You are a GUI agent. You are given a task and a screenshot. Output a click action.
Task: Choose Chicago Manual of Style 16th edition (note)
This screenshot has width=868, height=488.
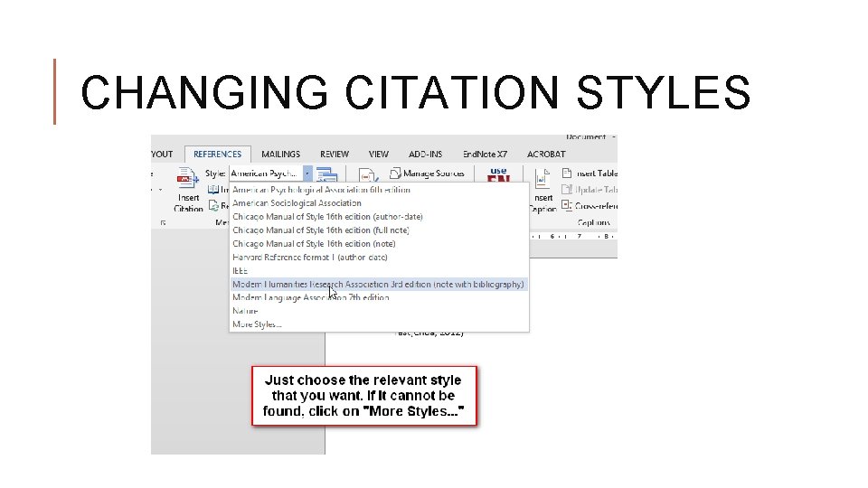pyautogui.click(x=379, y=244)
